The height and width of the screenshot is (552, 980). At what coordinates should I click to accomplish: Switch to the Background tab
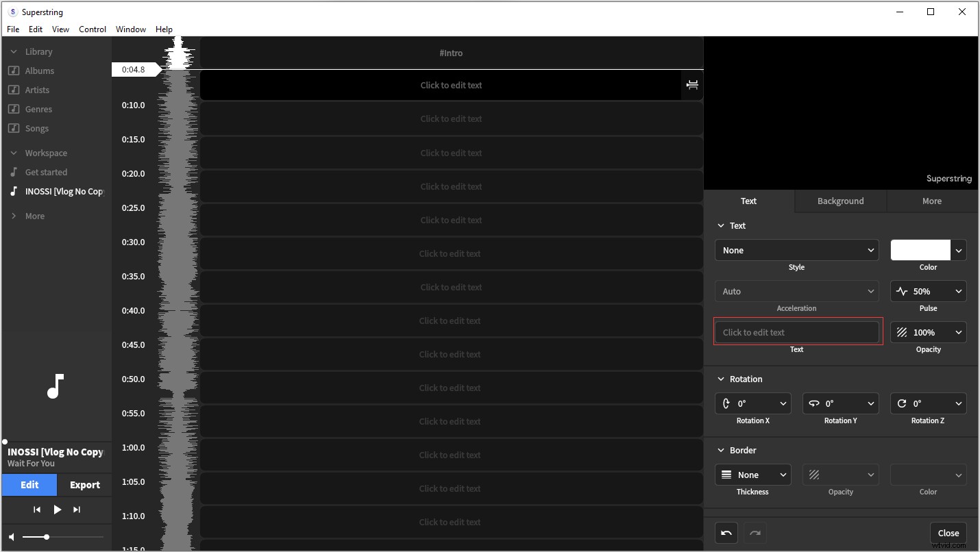840,201
